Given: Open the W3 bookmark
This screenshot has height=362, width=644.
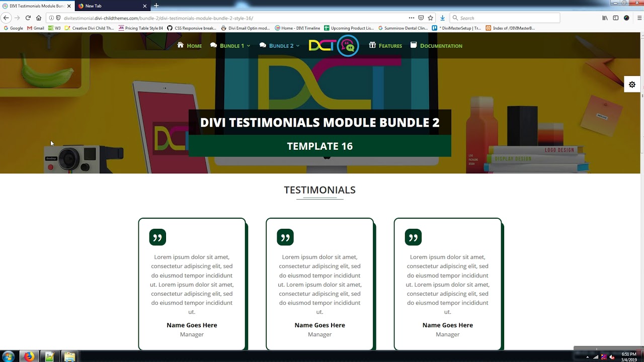Looking at the screenshot, I should [x=54, y=28].
